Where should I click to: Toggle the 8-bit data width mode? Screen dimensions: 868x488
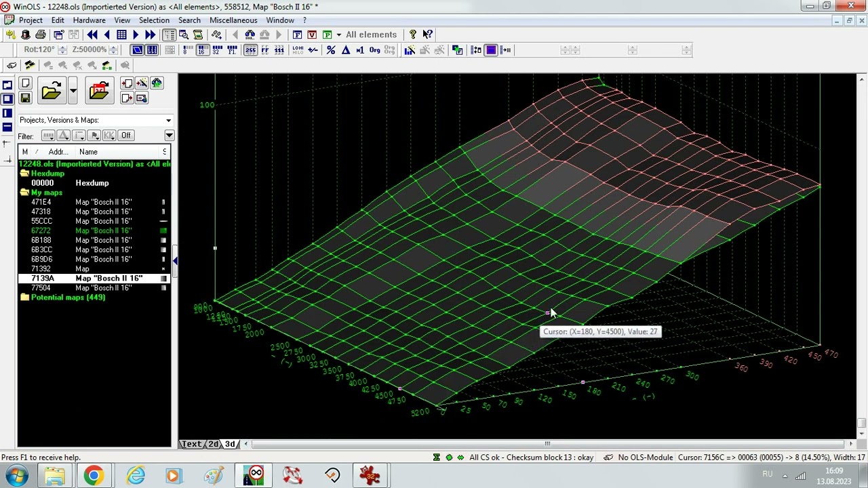click(x=186, y=50)
